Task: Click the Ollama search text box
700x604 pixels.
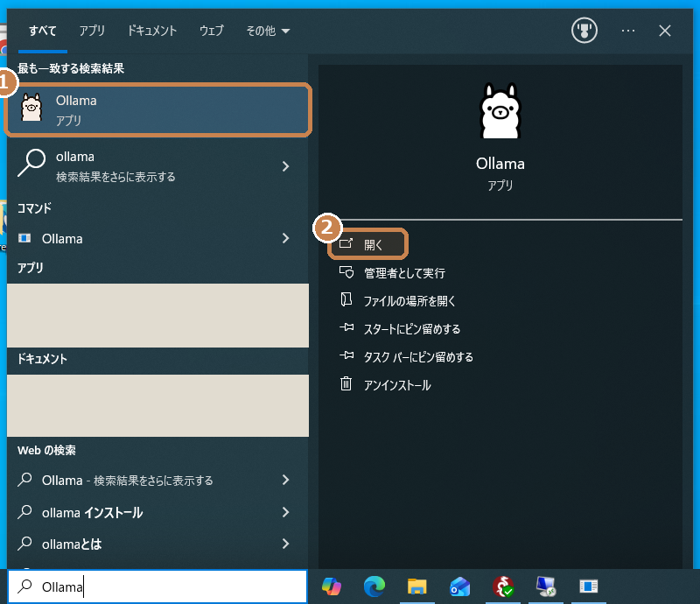Action: [157, 586]
